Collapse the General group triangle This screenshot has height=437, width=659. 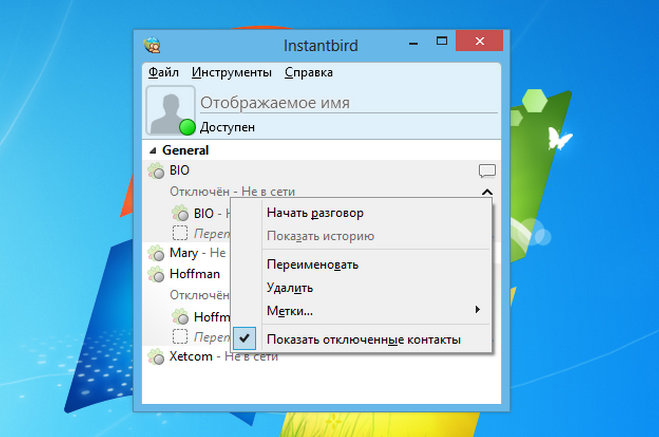(153, 150)
